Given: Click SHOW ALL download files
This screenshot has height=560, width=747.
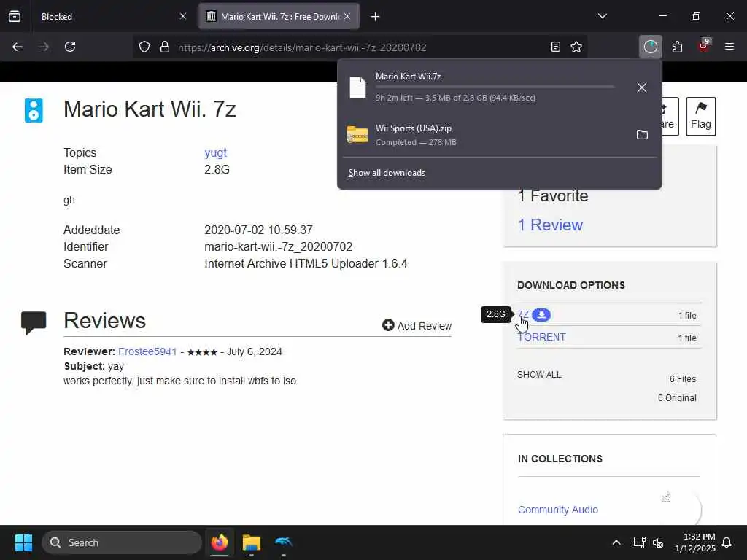Looking at the screenshot, I should tap(539, 375).
